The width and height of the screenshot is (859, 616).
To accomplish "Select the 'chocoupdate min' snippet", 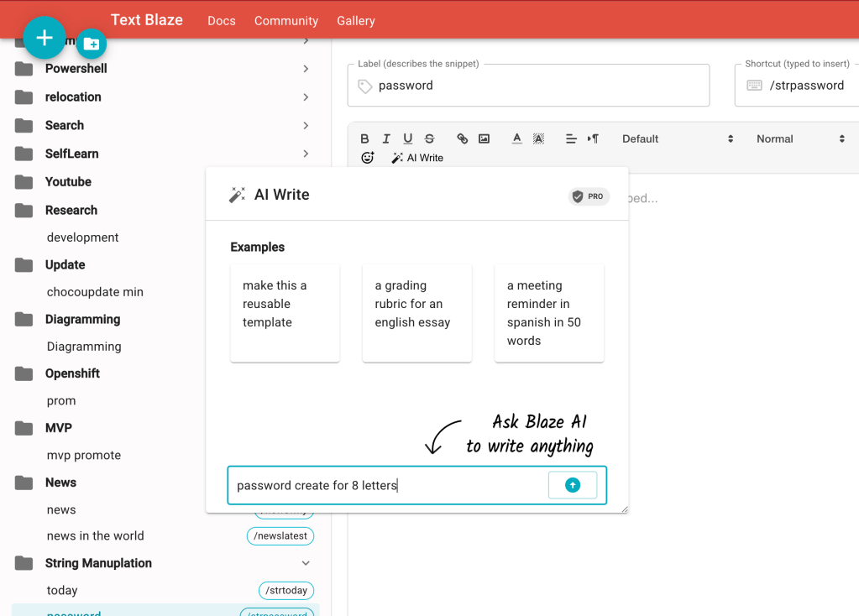I will coord(95,292).
